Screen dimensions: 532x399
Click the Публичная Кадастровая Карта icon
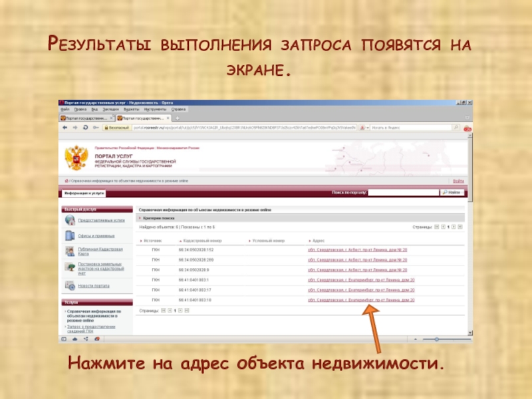[70, 251]
